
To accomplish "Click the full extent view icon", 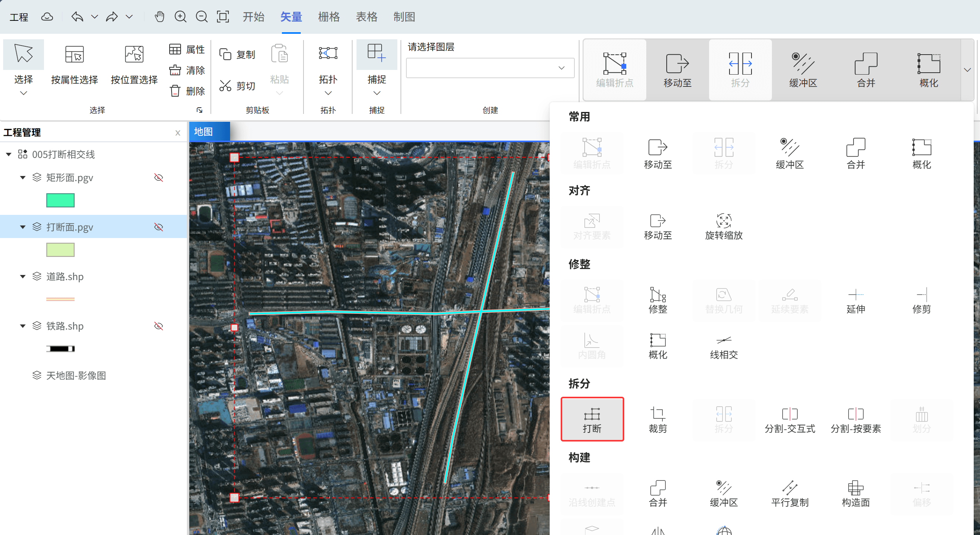I will coord(223,17).
